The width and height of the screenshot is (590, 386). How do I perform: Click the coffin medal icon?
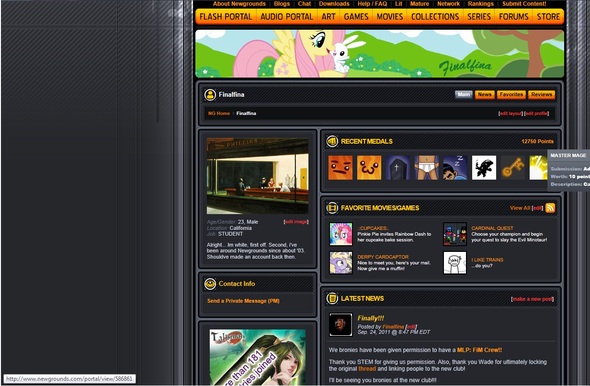click(397, 167)
